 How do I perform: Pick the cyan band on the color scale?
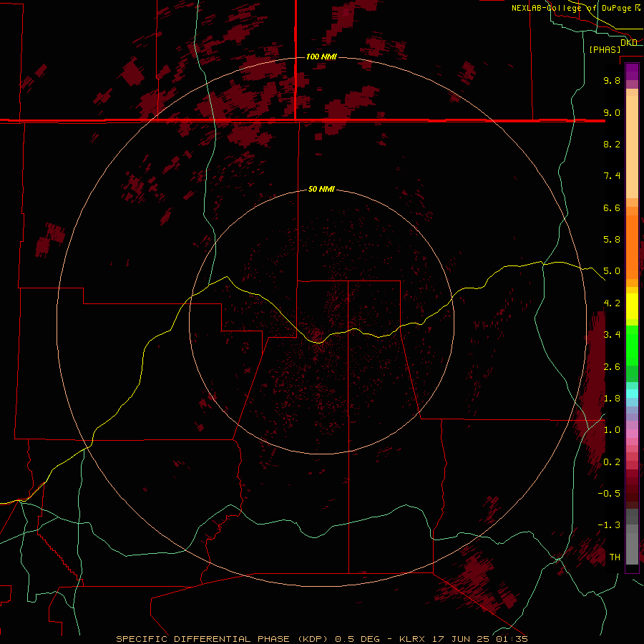[632, 394]
